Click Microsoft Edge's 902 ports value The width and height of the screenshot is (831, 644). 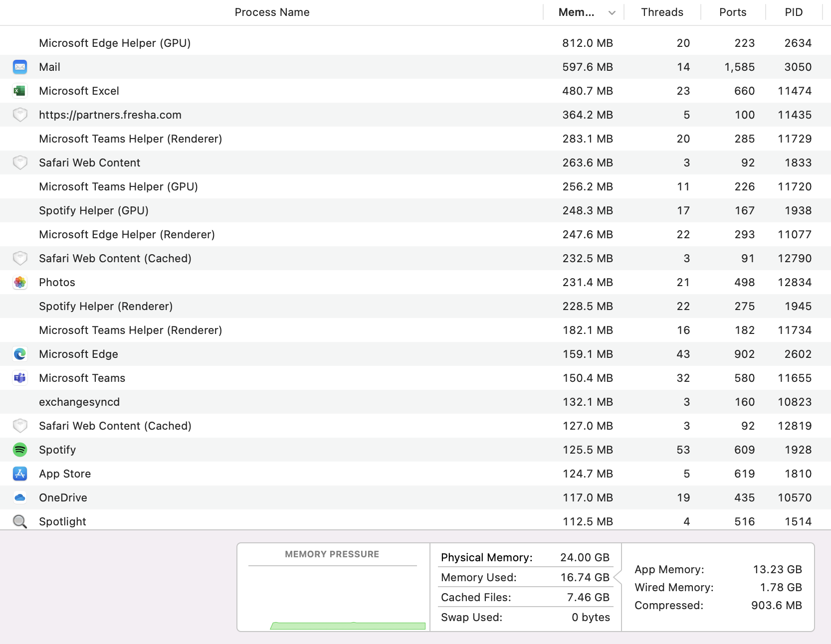pyautogui.click(x=744, y=354)
